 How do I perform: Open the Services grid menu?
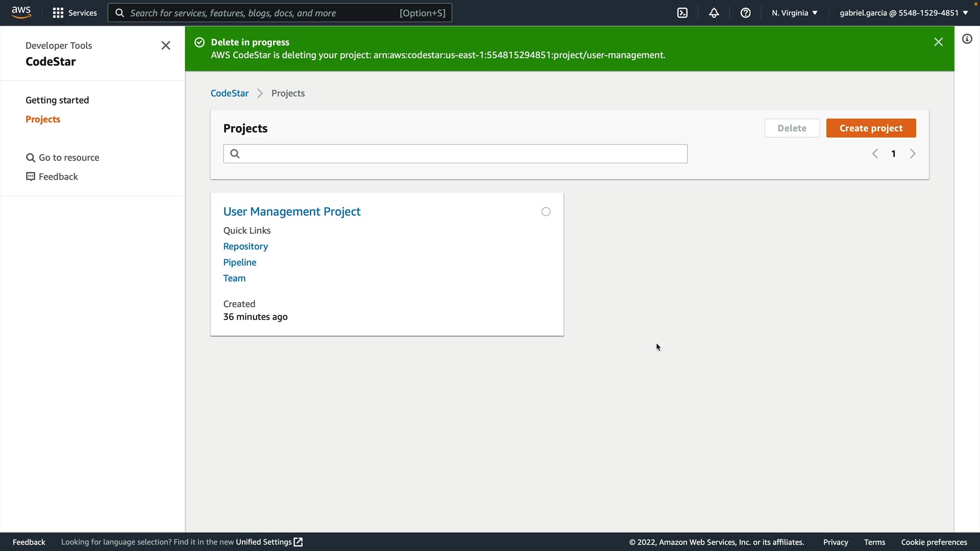(75, 13)
